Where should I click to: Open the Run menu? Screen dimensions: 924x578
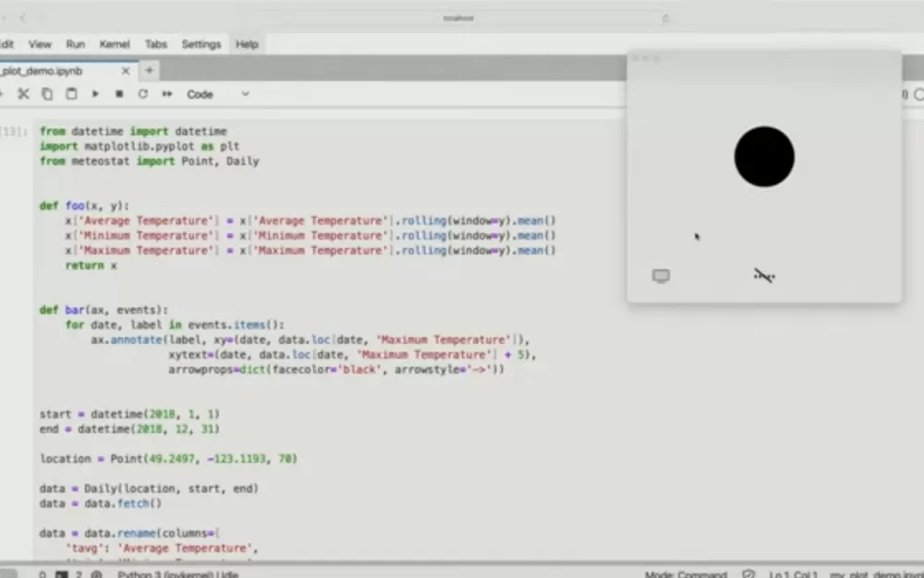pos(76,44)
